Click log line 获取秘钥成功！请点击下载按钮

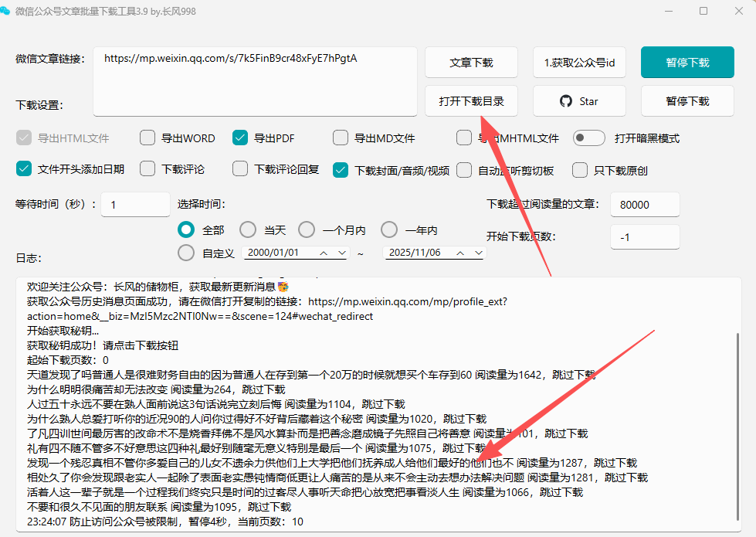click(103, 345)
